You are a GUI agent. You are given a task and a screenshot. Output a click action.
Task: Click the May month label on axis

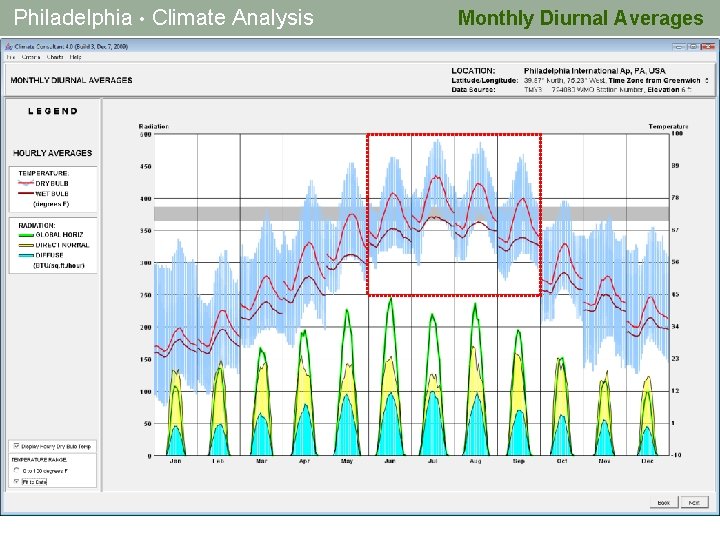[x=347, y=461]
